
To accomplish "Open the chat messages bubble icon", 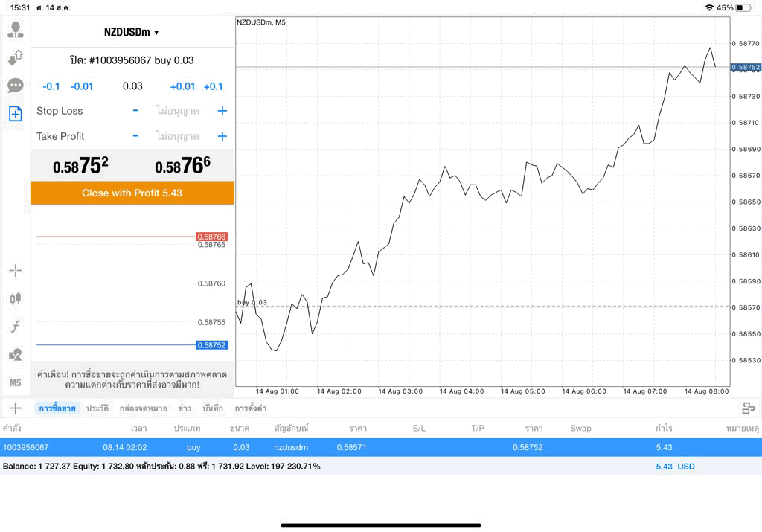I will coord(16,86).
